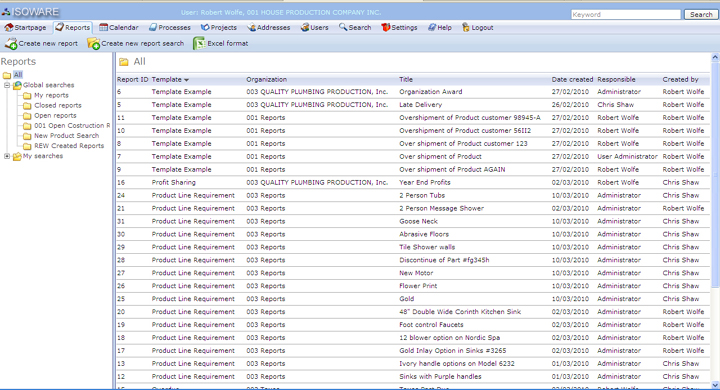The height and width of the screenshot is (390, 720).
Task: Sort by Report ID column header
Action: (x=132, y=79)
